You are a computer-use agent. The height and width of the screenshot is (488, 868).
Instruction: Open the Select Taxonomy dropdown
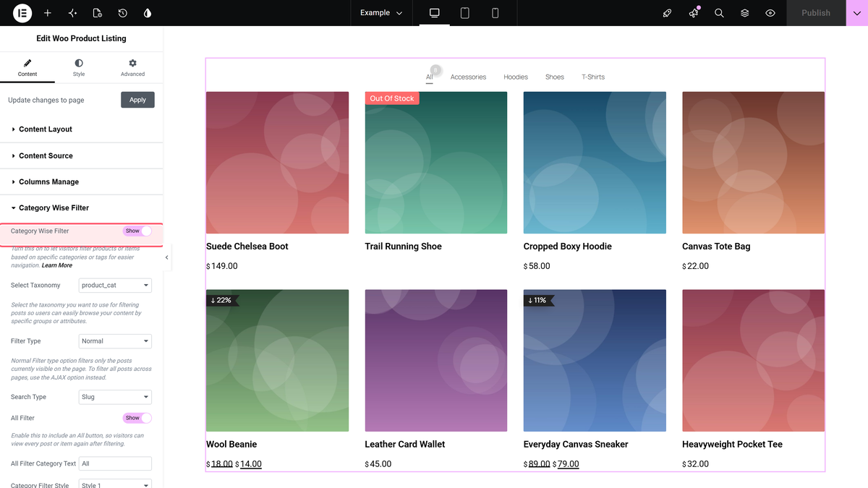point(115,285)
